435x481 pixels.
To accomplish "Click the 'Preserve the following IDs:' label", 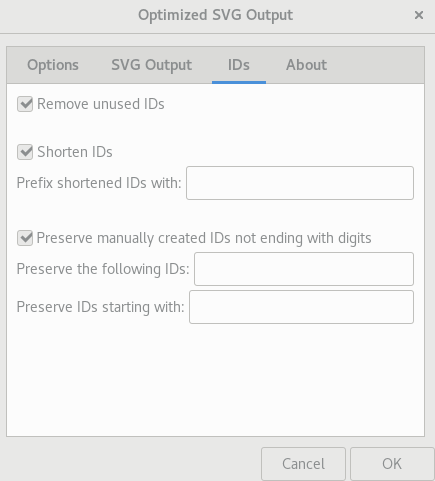I will pyautogui.click(x=103, y=269).
